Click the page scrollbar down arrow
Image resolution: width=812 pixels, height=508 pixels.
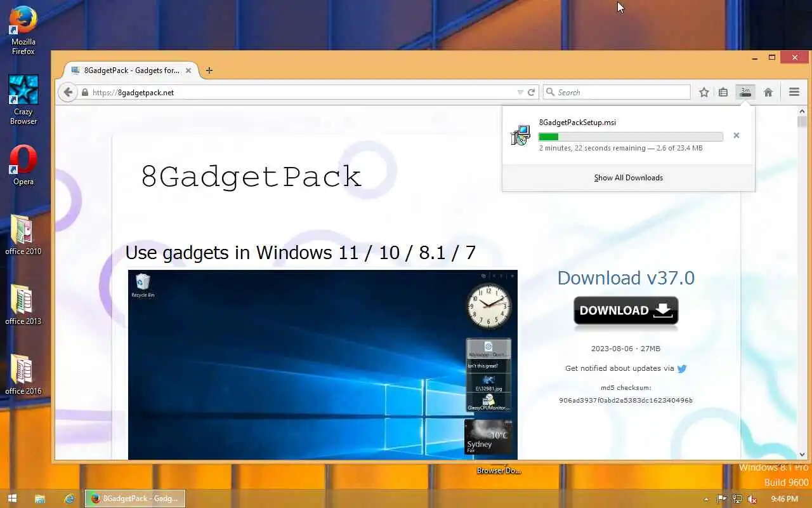tap(802, 455)
